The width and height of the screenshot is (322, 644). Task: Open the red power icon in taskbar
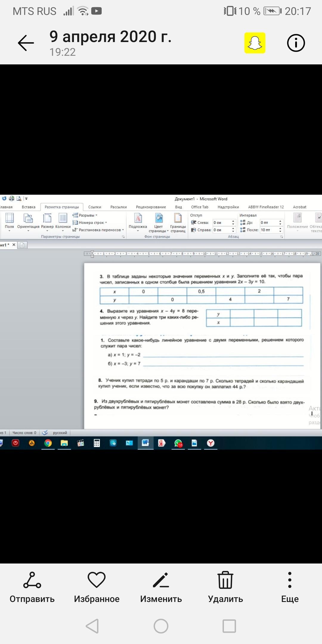tap(15, 443)
